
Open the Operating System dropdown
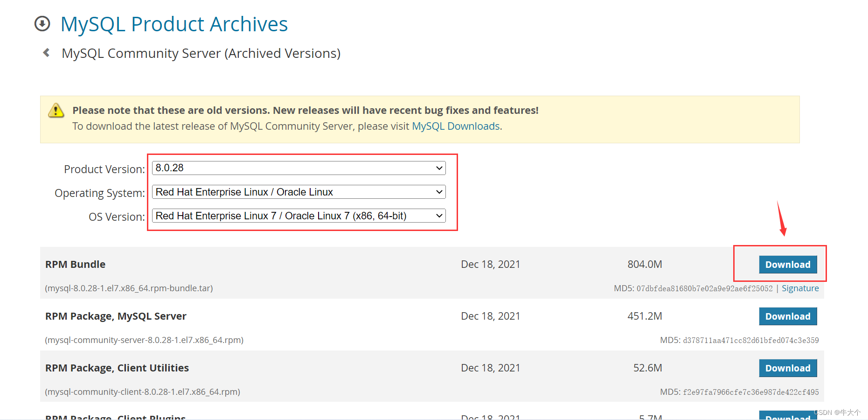point(299,192)
